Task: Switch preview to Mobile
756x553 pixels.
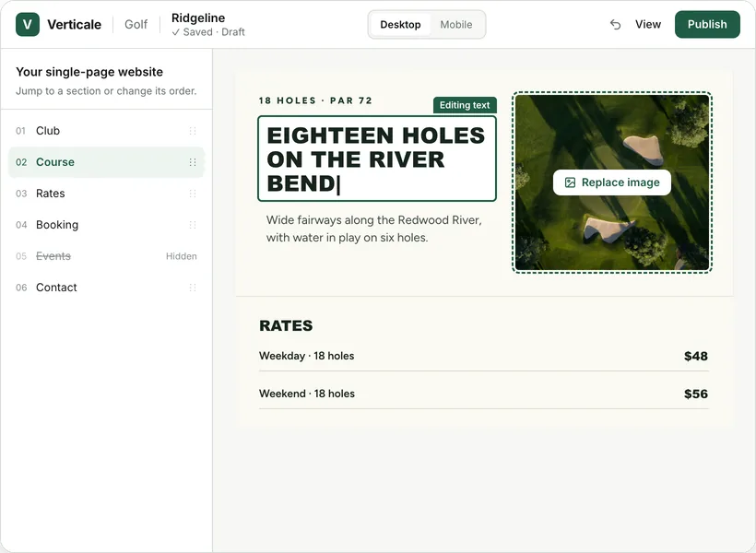Action: (456, 25)
